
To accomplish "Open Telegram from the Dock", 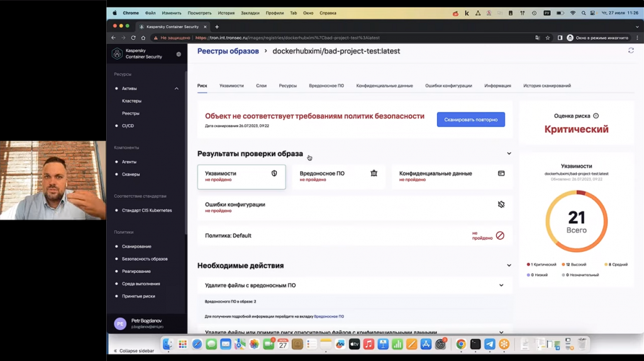I will pos(489,344).
